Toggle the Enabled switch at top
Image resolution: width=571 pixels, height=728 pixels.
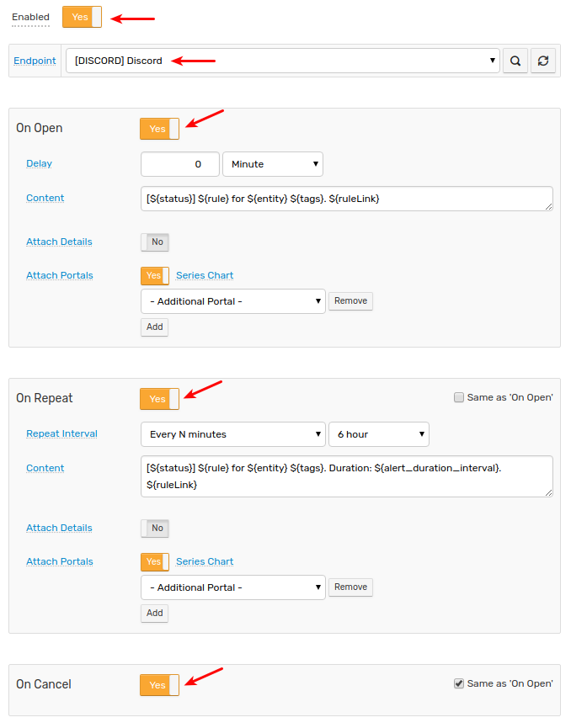point(83,17)
